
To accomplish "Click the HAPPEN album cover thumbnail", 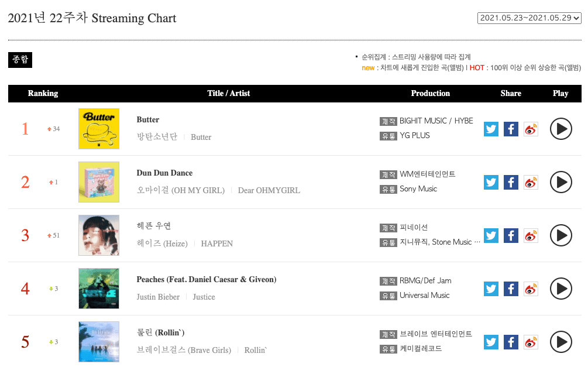I will click(x=99, y=235).
